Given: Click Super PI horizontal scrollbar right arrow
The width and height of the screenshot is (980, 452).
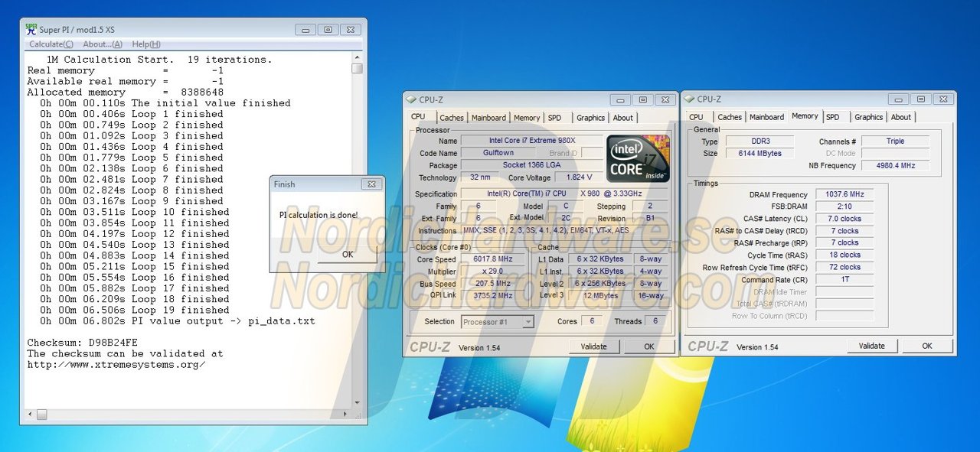Looking at the screenshot, I should (346, 414).
